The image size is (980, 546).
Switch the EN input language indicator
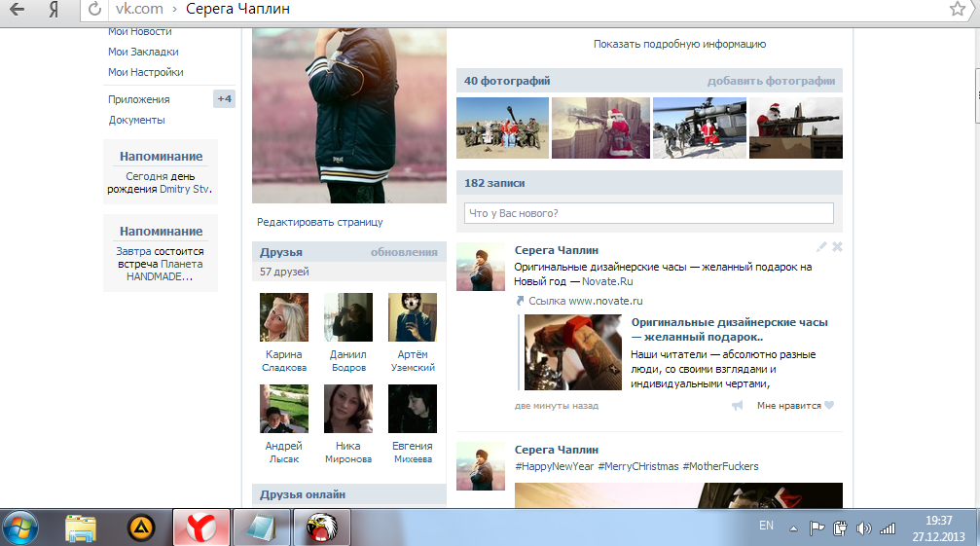pos(766,526)
